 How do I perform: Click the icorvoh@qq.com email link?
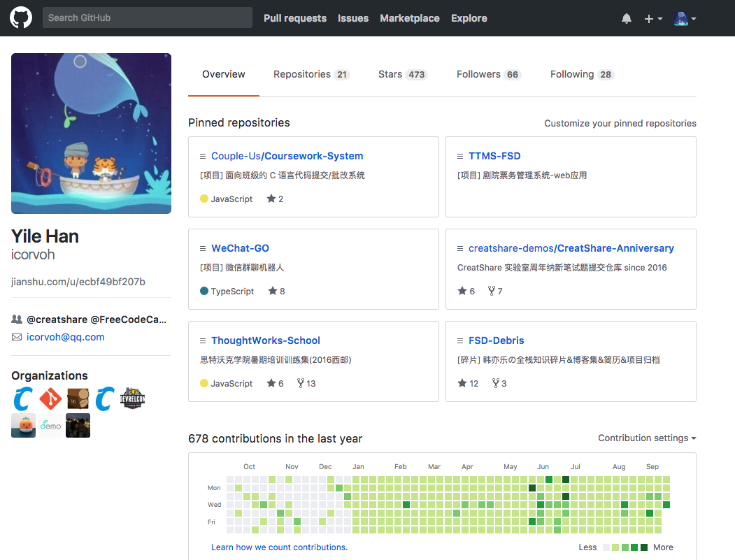[x=65, y=337]
